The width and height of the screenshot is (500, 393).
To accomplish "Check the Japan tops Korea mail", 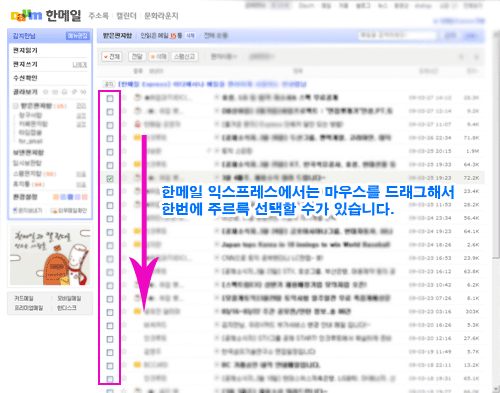I will click(x=110, y=245).
